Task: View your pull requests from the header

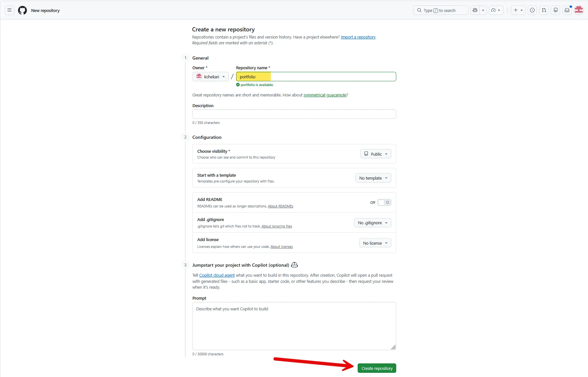Action: [544, 10]
